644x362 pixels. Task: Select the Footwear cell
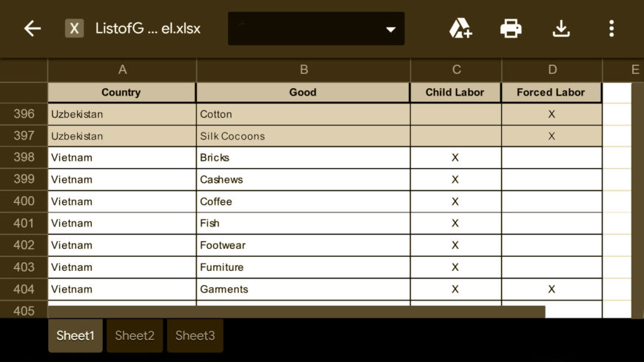(x=303, y=245)
